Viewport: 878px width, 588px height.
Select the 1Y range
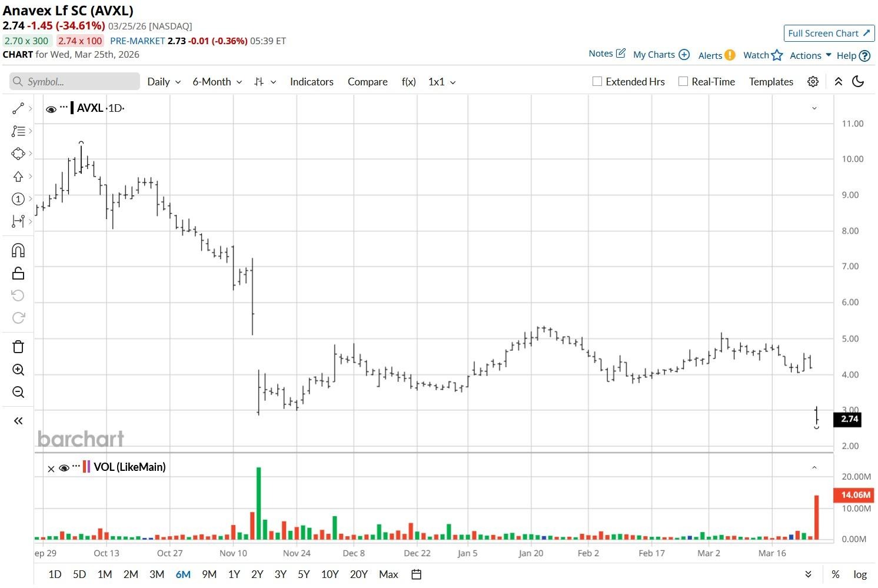[x=234, y=574]
